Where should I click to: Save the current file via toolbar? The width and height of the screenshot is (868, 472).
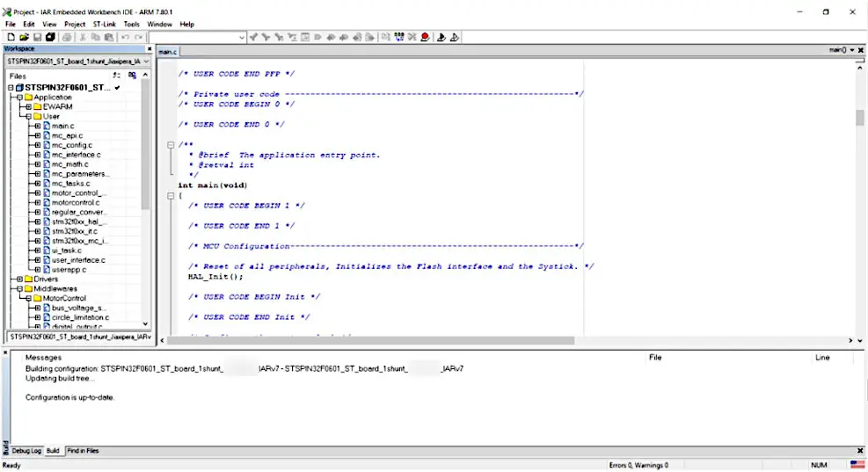click(37, 38)
